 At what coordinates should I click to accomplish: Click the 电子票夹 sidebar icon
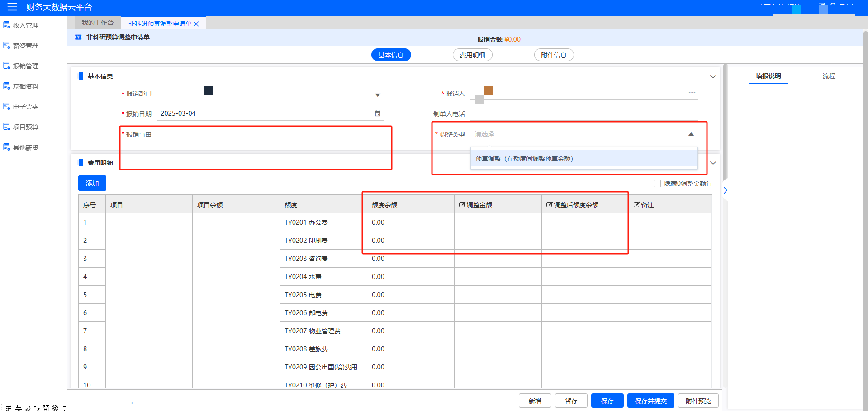click(7, 107)
